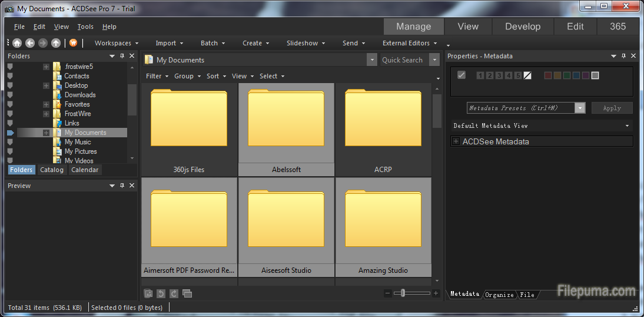Click the rotate left icon below thumbnails
The height and width of the screenshot is (317, 644).
(x=161, y=293)
